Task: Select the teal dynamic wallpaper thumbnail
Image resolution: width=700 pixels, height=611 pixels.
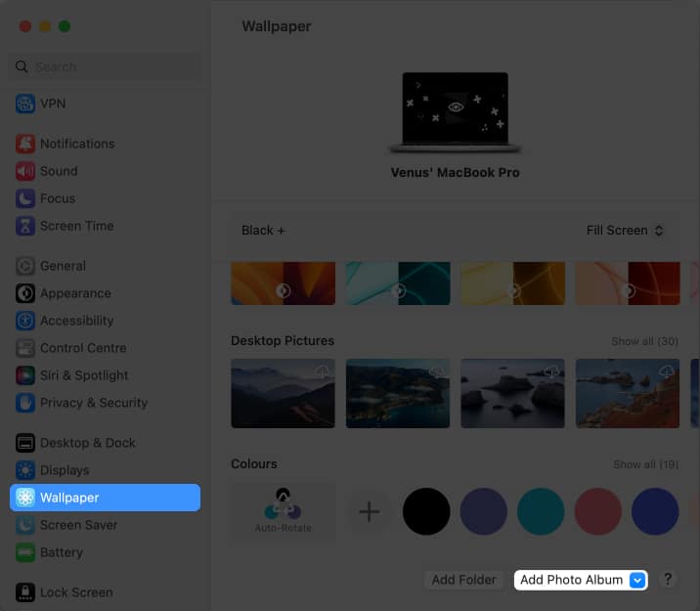Action: point(398,284)
